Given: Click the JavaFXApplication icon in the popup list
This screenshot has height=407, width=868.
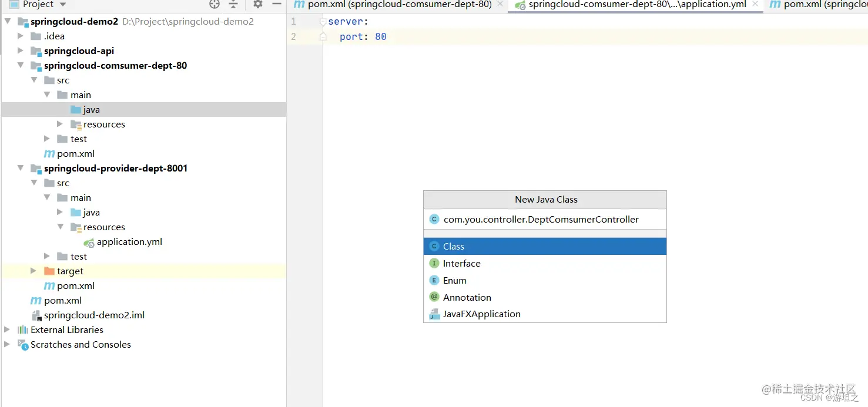Looking at the screenshot, I should pyautogui.click(x=434, y=314).
